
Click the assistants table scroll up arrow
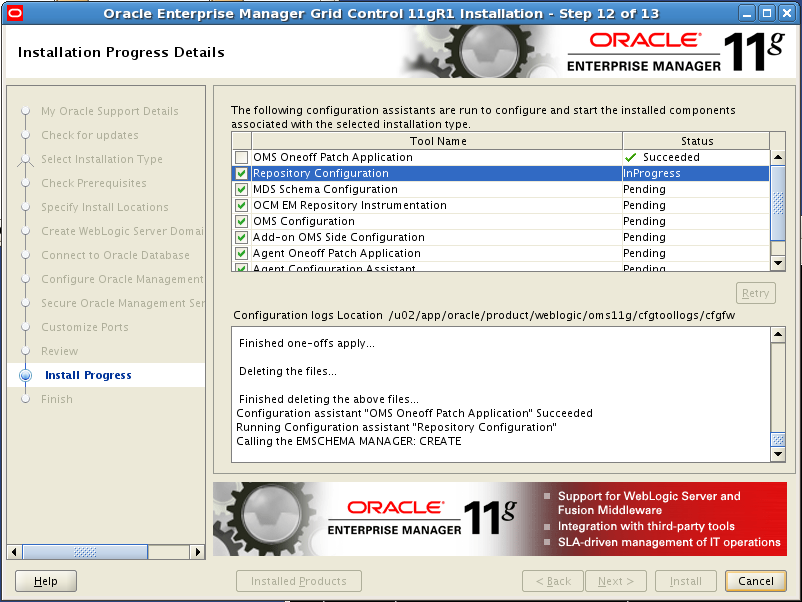pyautogui.click(x=778, y=158)
